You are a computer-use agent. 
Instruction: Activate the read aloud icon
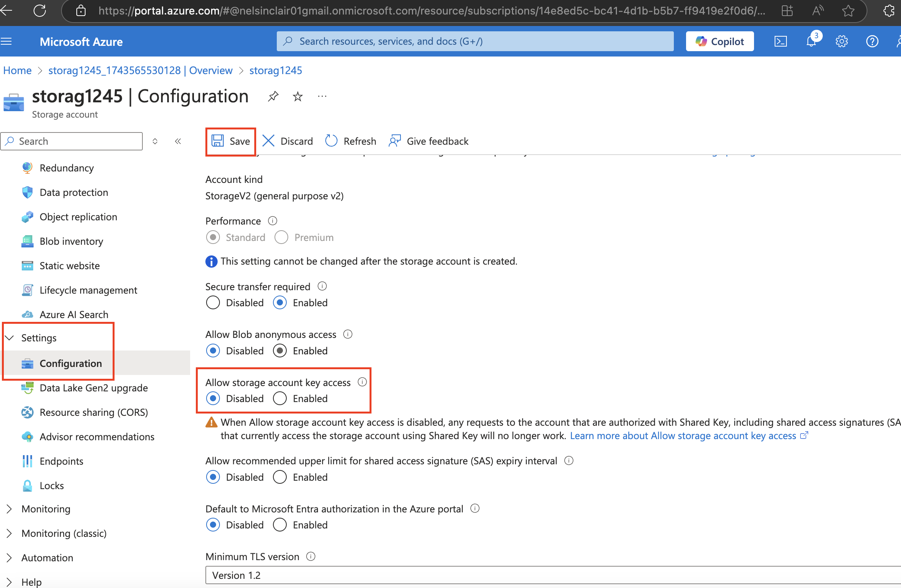point(818,11)
